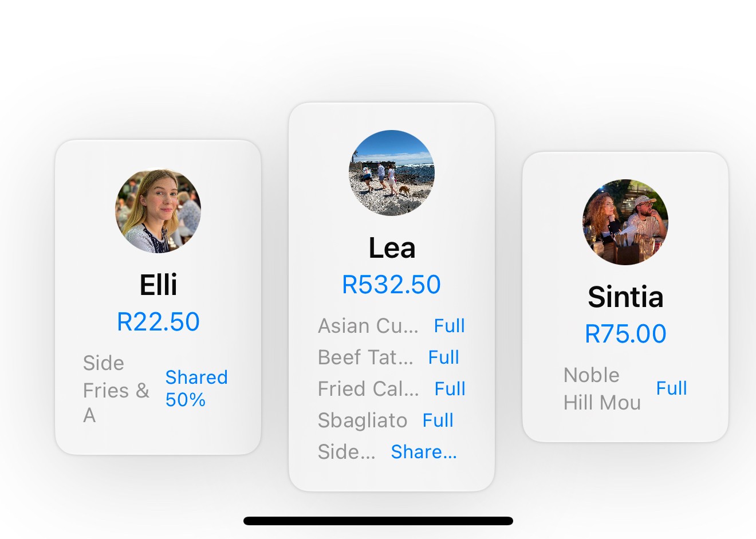Tap Full next to Beef Tat... item
This screenshot has width=756, height=539.
[x=444, y=357]
